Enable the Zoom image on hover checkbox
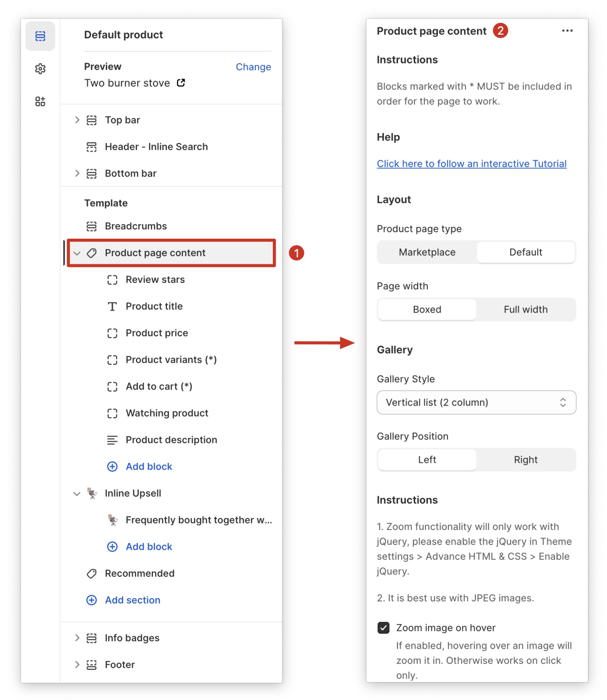This screenshot has width=607, height=700. coord(383,628)
